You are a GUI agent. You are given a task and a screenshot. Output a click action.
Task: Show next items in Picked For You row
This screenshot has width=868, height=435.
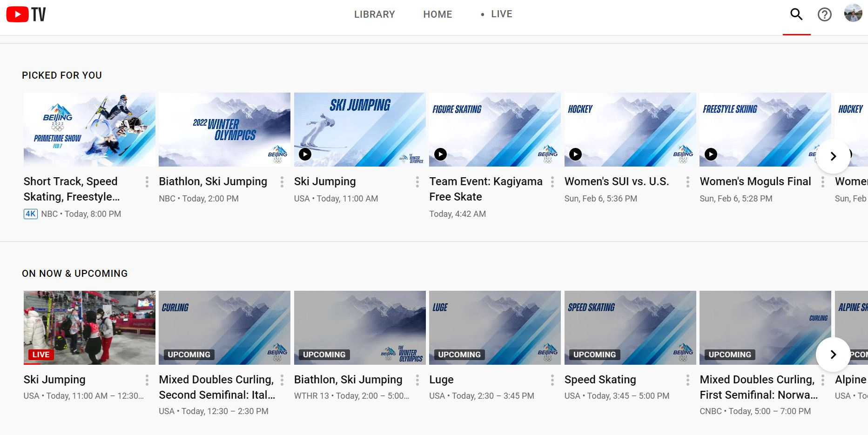pos(833,156)
